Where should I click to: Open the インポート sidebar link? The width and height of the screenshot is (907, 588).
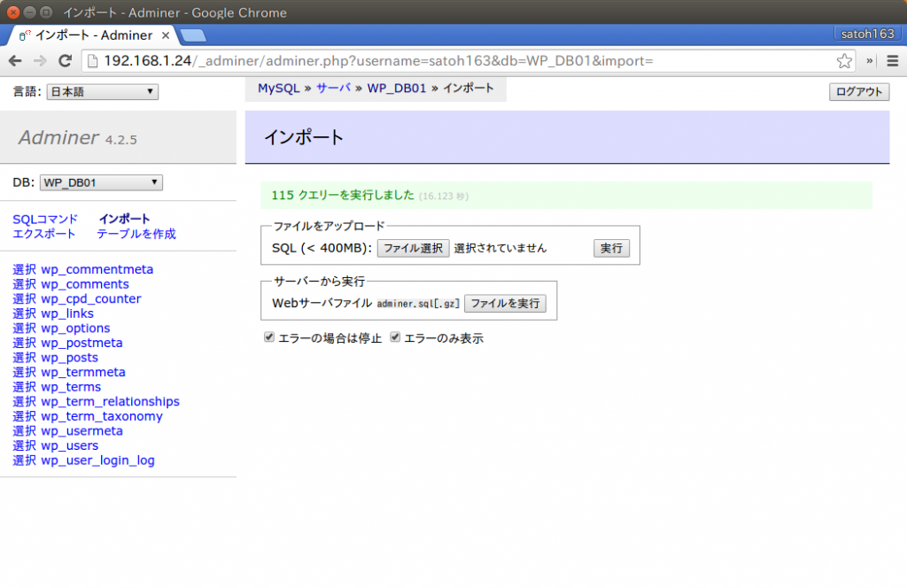point(124,219)
